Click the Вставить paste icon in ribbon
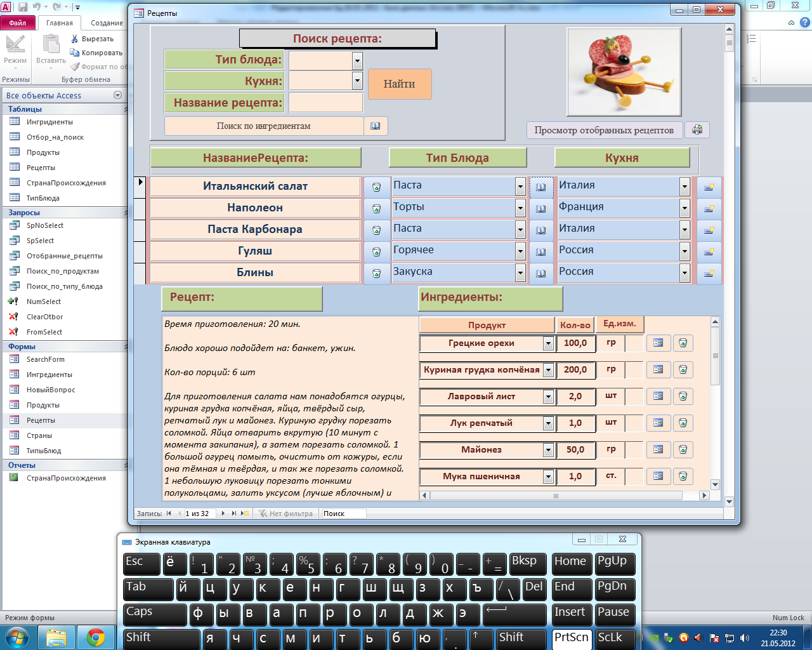 click(x=51, y=44)
